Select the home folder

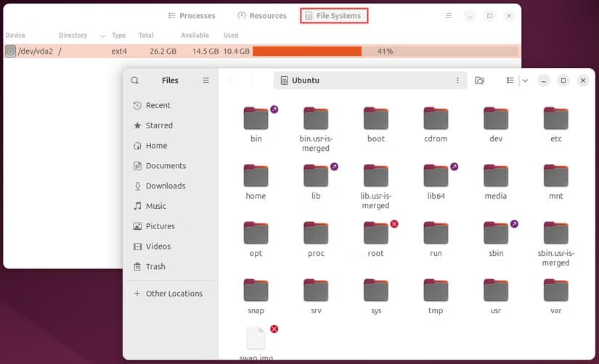pyautogui.click(x=256, y=176)
